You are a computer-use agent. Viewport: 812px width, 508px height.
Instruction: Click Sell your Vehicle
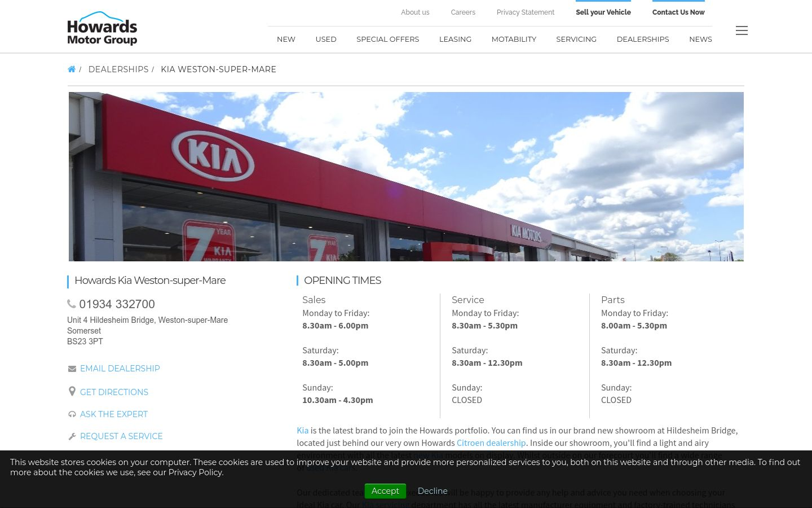603,12
